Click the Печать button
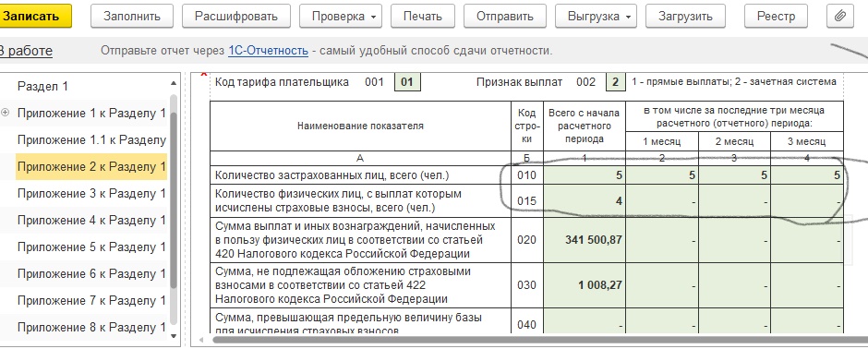This screenshot has height=349, width=868. coord(423,16)
